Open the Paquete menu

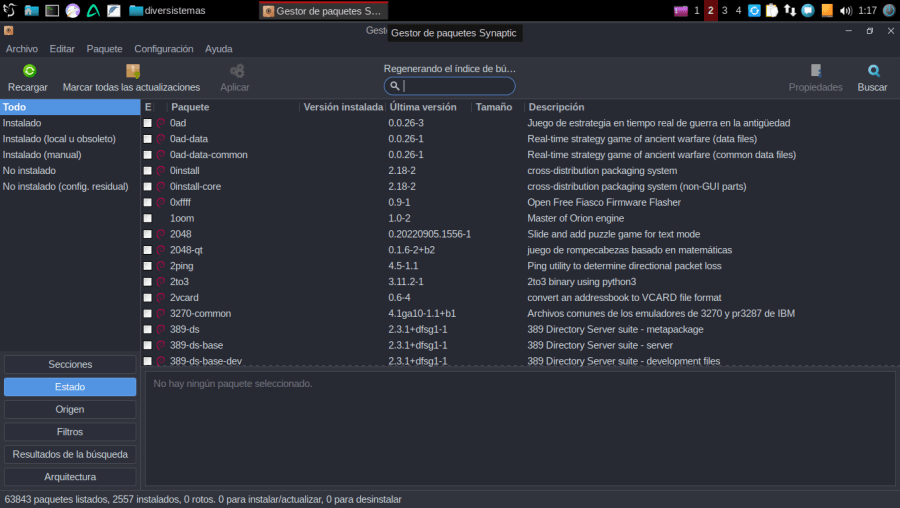(x=104, y=49)
